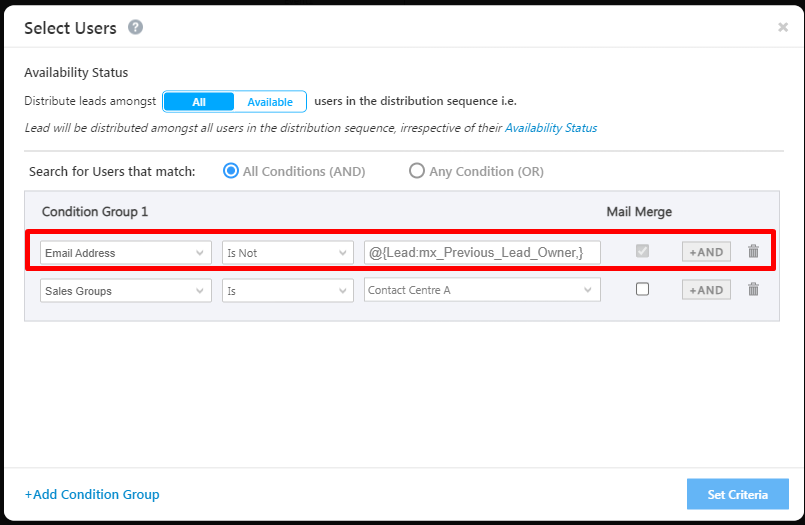Viewport: 805px width, 525px height.
Task: Delete the Email Address condition row
Action: coord(754,252)
